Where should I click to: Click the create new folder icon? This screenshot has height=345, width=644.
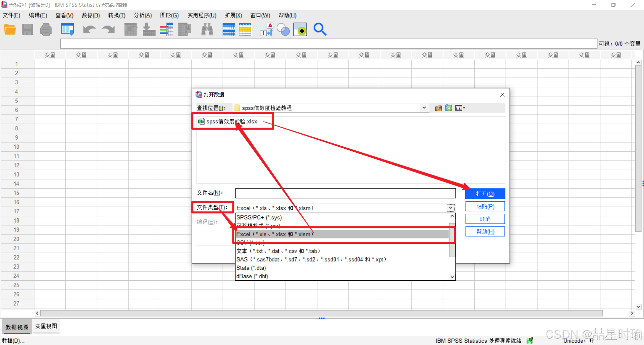(x=449, y=108)
